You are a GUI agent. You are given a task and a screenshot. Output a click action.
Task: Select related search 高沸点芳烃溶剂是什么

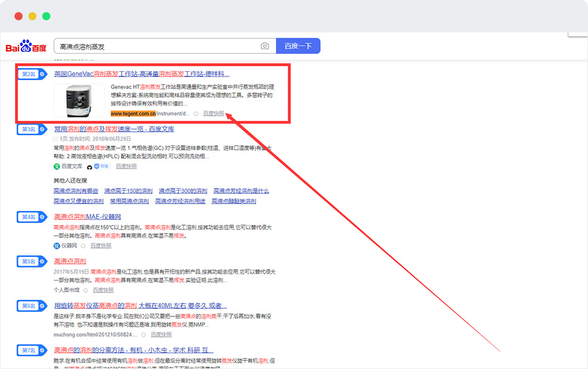pyautogui.click(x=241, y=191)
